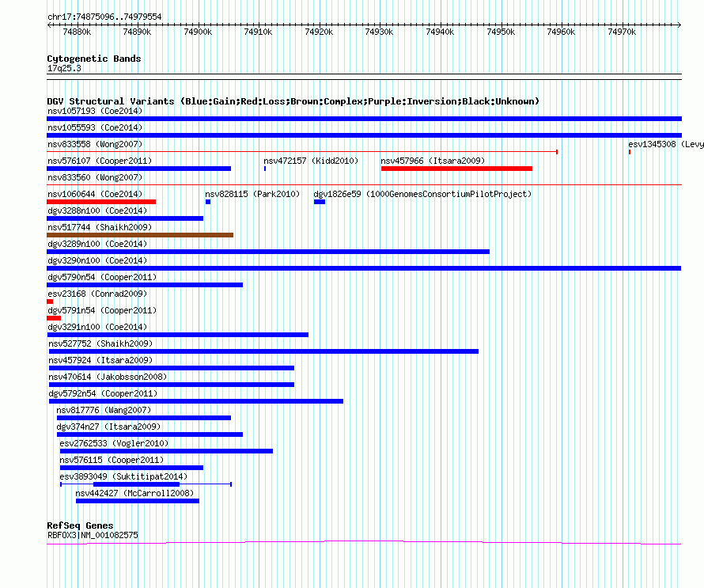Select the dgv374n27 (Itsara2009) bar
This screenshot has height=588, width=704.
point(150,434)
